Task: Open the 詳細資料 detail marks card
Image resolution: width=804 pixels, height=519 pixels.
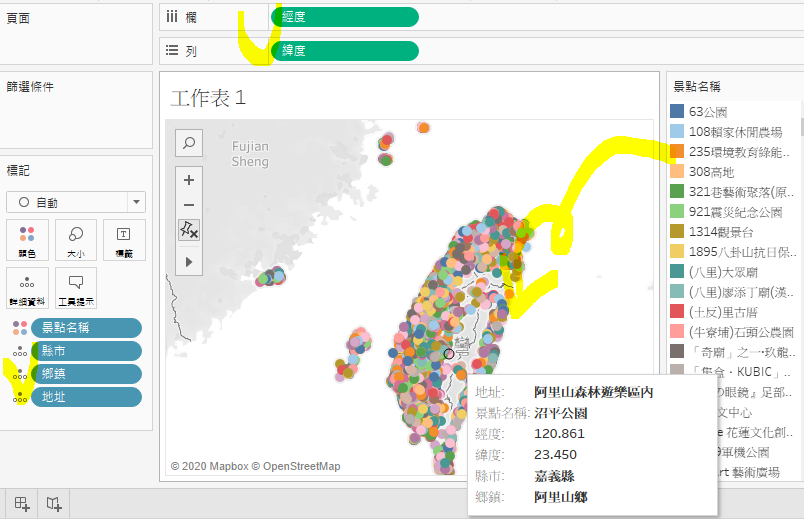Action: click(27, 288)
